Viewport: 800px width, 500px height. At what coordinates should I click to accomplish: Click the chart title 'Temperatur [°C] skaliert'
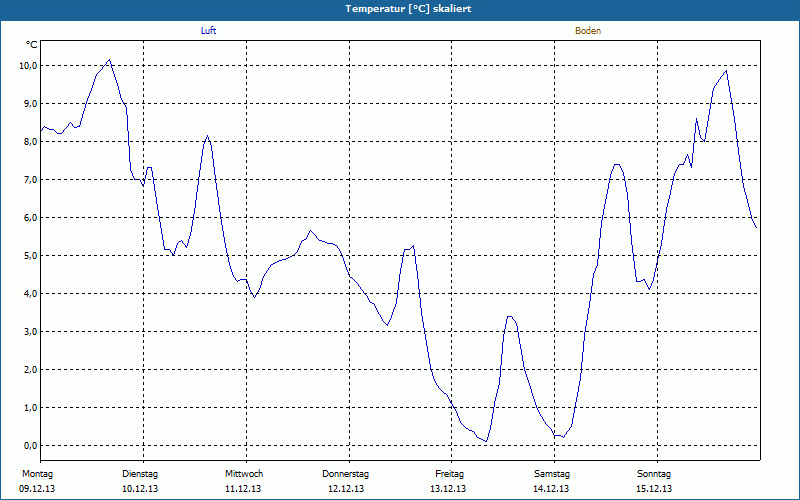click(408, 9)
